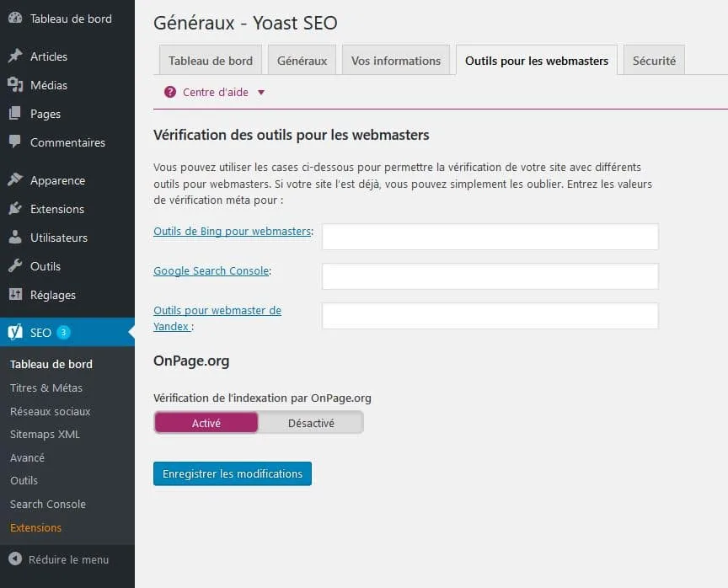Open SEO submenu Tableau de bord
Image resolution: width=728 pixels, height=588 pixels.
coord(51,364)
